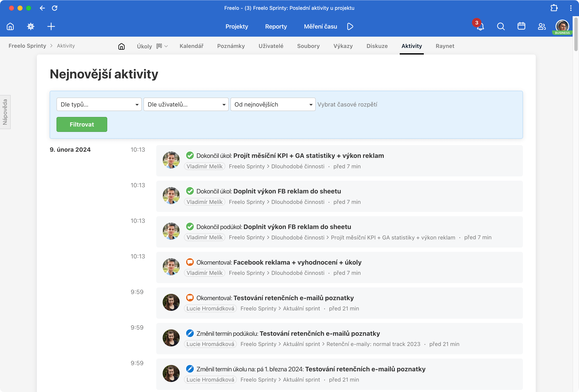The width and height of the screenshot is (579, 392).
Task: Switch to the Úkoly tab
Action: click(x=145, y=46)
